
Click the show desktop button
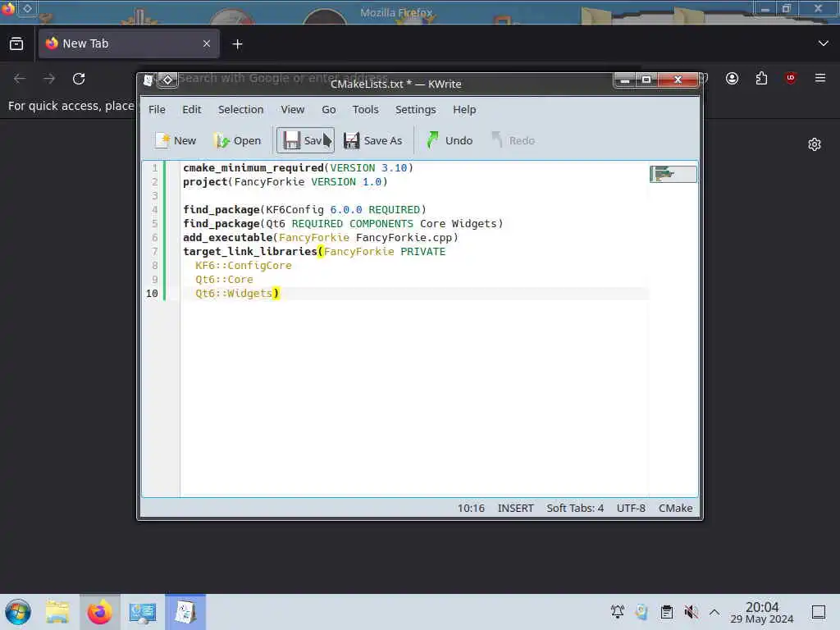(x=819, y=611)
